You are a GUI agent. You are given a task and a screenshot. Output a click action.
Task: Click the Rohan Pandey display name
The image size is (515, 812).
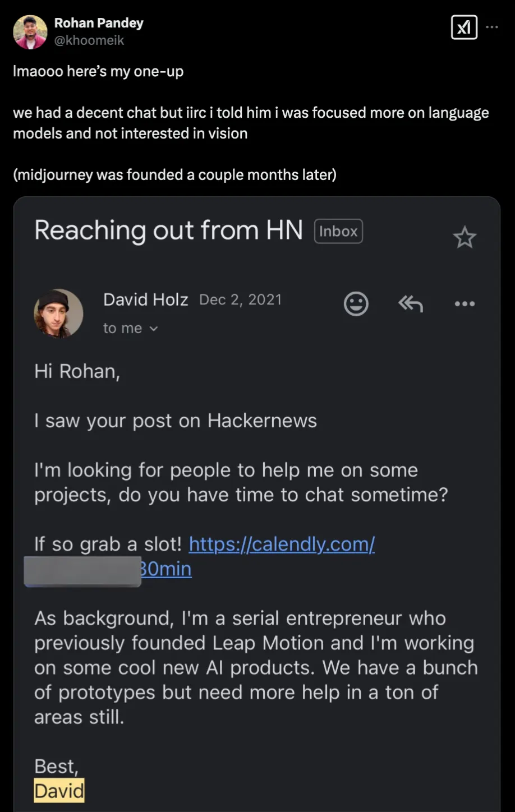click(99, 23)
